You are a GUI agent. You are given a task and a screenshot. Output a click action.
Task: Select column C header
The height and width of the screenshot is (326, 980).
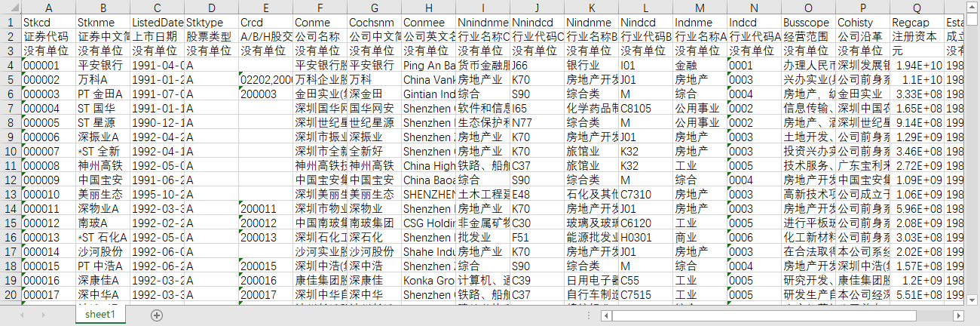click(157, 8)
